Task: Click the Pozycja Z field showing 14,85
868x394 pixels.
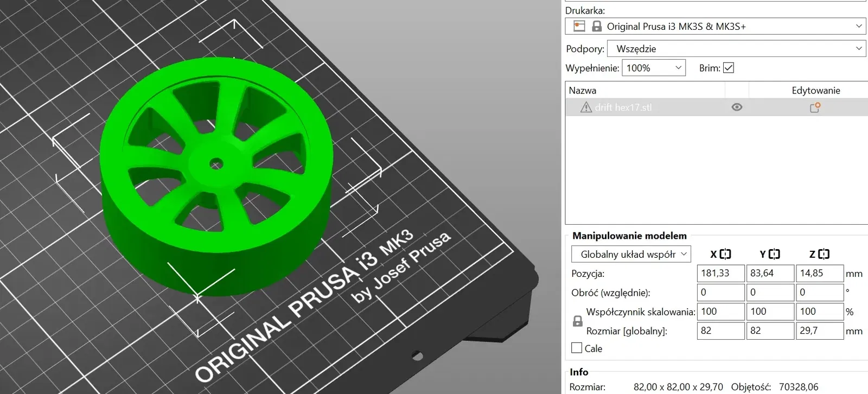Action: click(820, 273)
